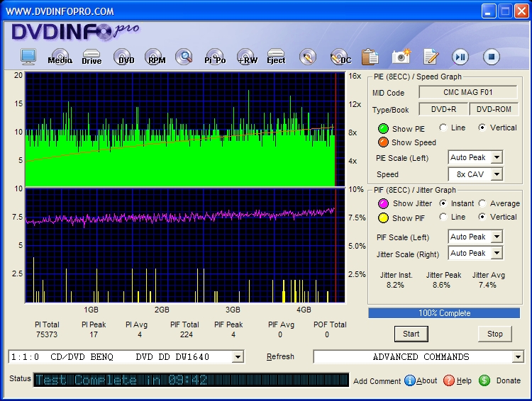
Task: Select Line mode for PIF graph
Action: pyautogui.click(x=443, y=217)
